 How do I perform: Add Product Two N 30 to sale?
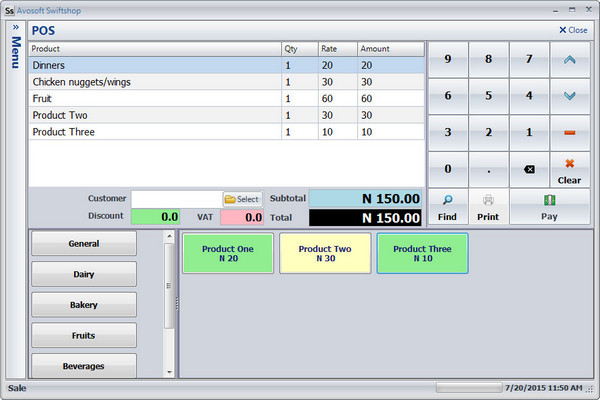tap(325, 253)
